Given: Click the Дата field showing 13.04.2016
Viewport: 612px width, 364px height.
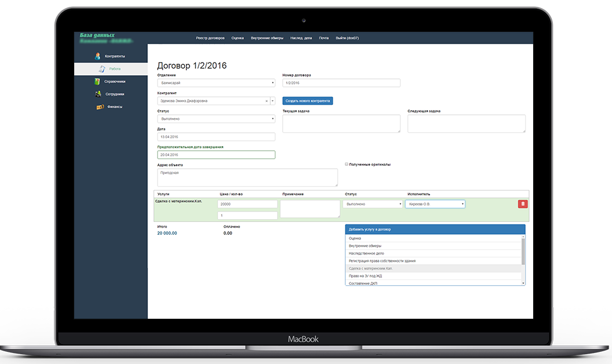Looking at the screenshot, I should coord(216,137).
